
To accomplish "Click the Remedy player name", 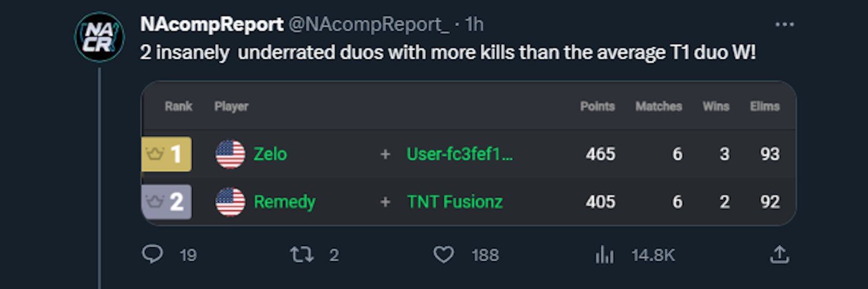I will pyautogui.click(x=285, y=202).
